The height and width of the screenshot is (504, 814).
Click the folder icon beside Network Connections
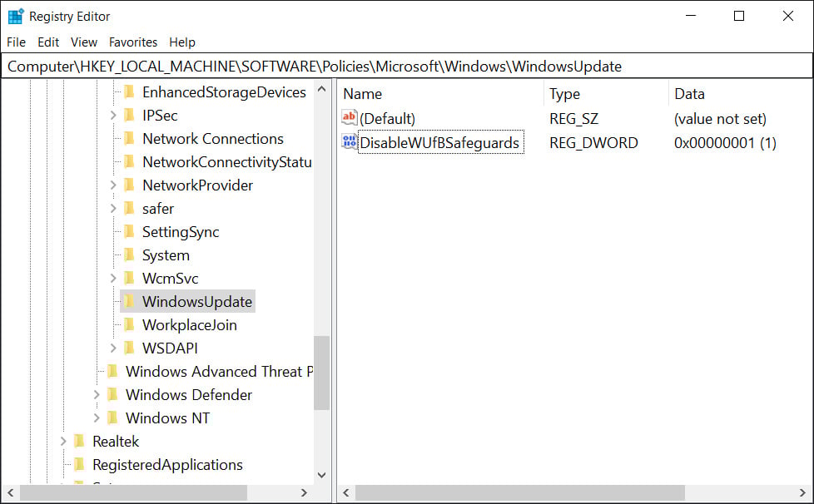(129, 138)
